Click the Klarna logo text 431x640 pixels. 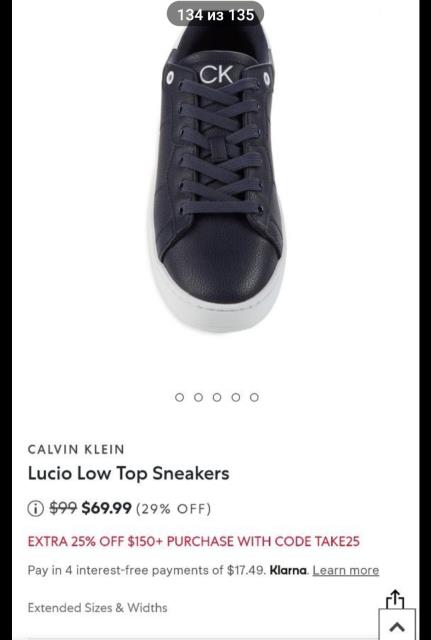(x=289, y=570)
